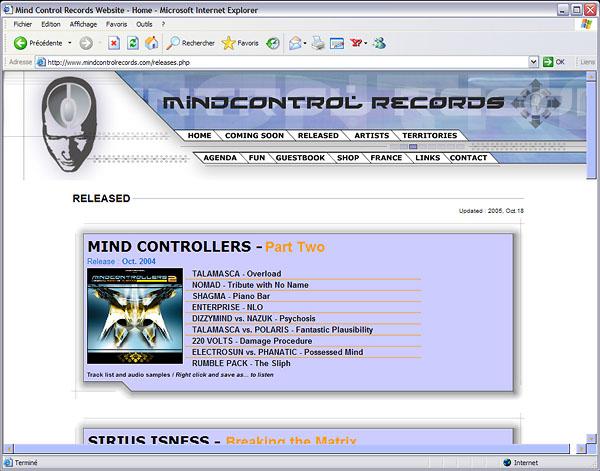The height and width of the screenshot is (471, 600).
Task: Click the Edit page toolbar icon
Action: pyautogui.click(x=337, y=43)
